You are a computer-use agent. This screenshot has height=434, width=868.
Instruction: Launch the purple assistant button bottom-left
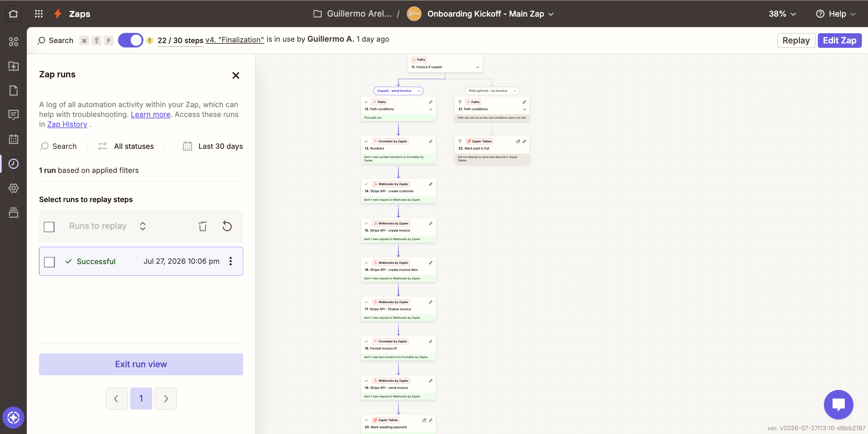click(14, 417)
